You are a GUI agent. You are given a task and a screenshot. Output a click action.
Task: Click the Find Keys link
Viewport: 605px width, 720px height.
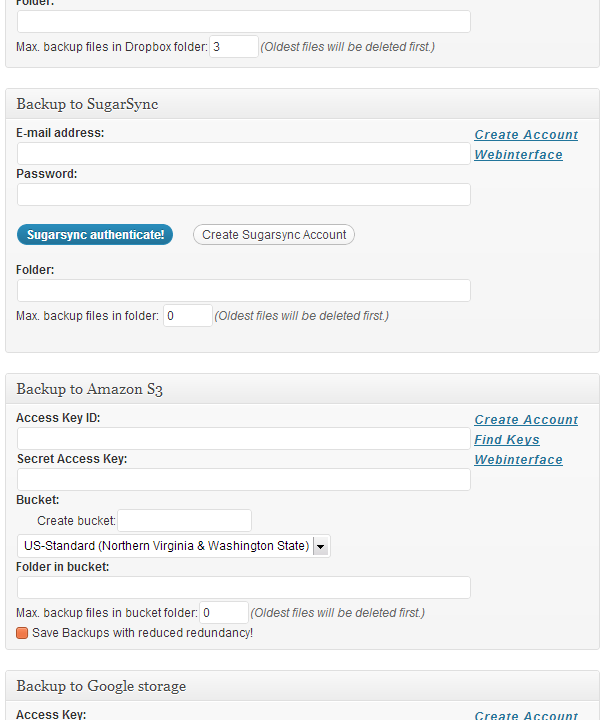(507, 440)
